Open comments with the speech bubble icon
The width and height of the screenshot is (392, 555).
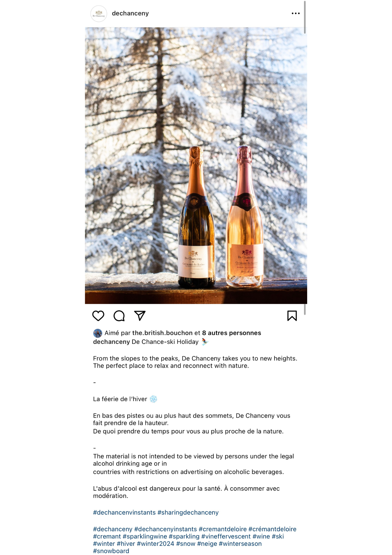click(x=119, y=316)
